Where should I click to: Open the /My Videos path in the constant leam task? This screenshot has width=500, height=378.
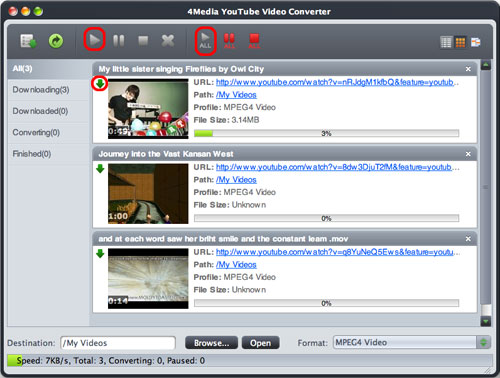tap(236, 265)
